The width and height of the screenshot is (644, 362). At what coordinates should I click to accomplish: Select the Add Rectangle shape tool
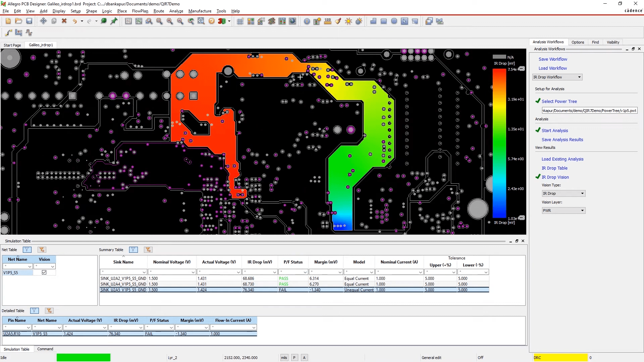click(x=384, y=21)
